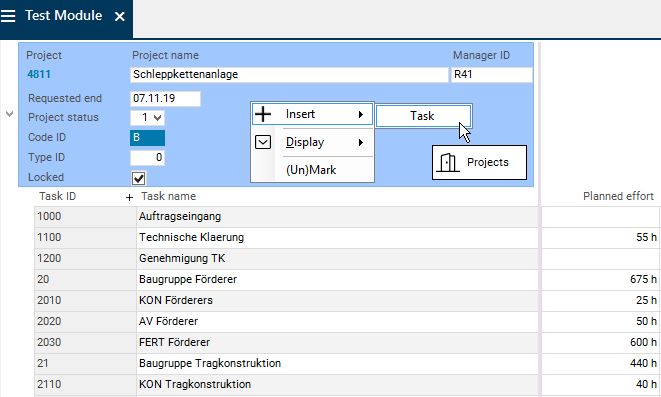Uncheck the Locked checkbox
The height and width of the screenshot is (397, 661).
139,178
